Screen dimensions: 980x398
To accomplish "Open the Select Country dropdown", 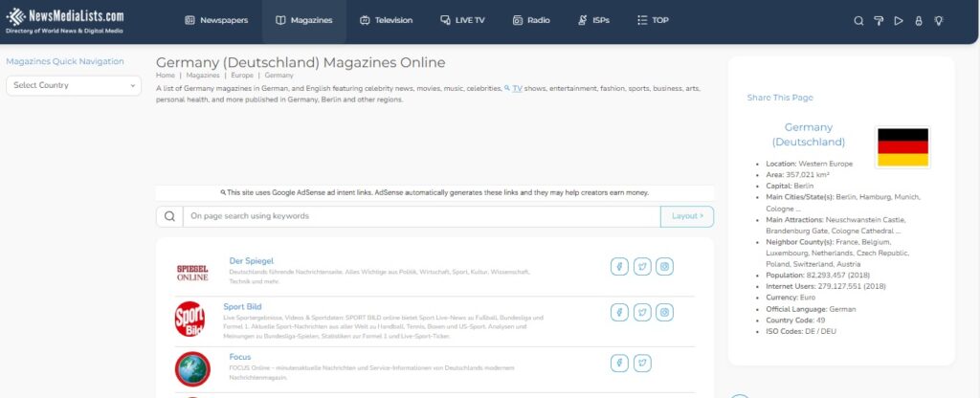I will click(x=74, y=85).
